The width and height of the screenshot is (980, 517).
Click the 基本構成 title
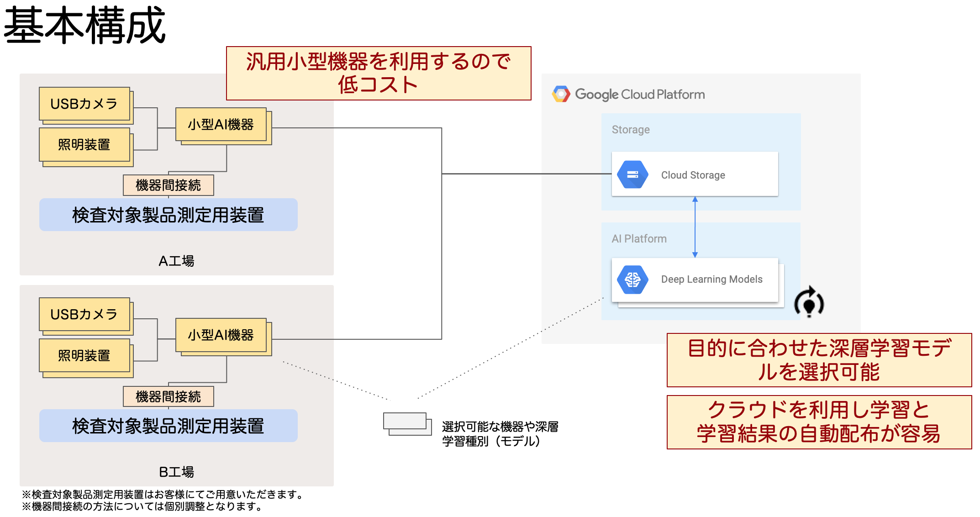85,25
